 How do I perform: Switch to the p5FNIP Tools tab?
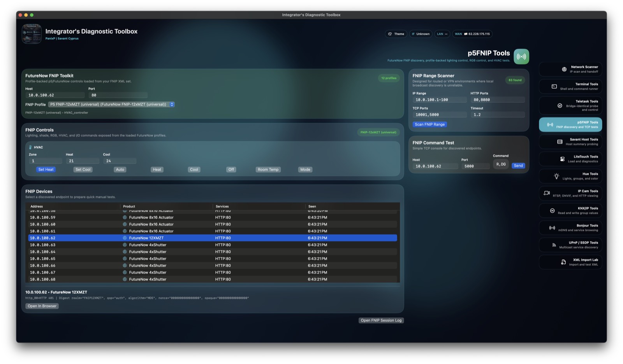click(x=570, y=124)
